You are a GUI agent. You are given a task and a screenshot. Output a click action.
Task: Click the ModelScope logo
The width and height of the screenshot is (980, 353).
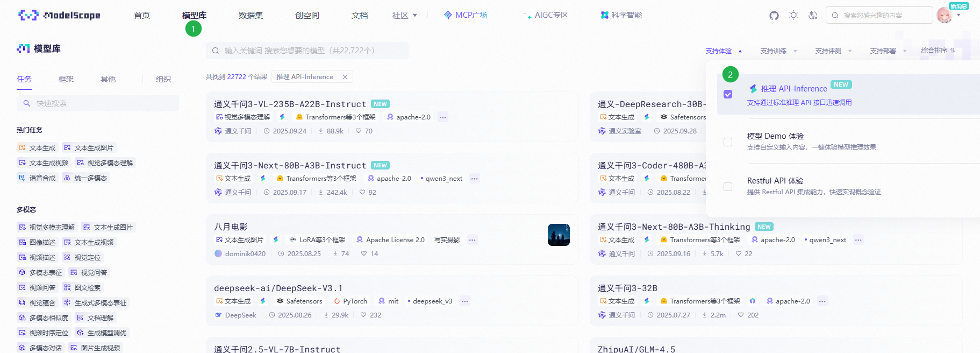59,15
